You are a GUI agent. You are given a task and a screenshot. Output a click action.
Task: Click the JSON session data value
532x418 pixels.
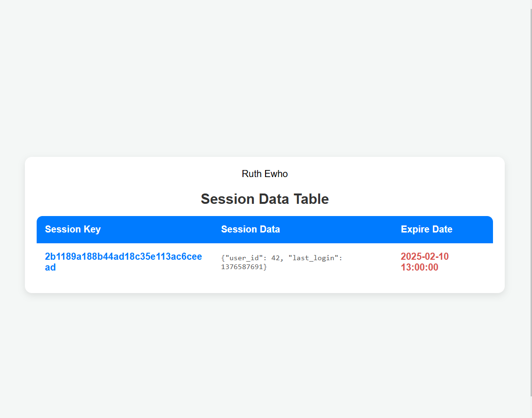pyautogui.click(x=282, y=262)
